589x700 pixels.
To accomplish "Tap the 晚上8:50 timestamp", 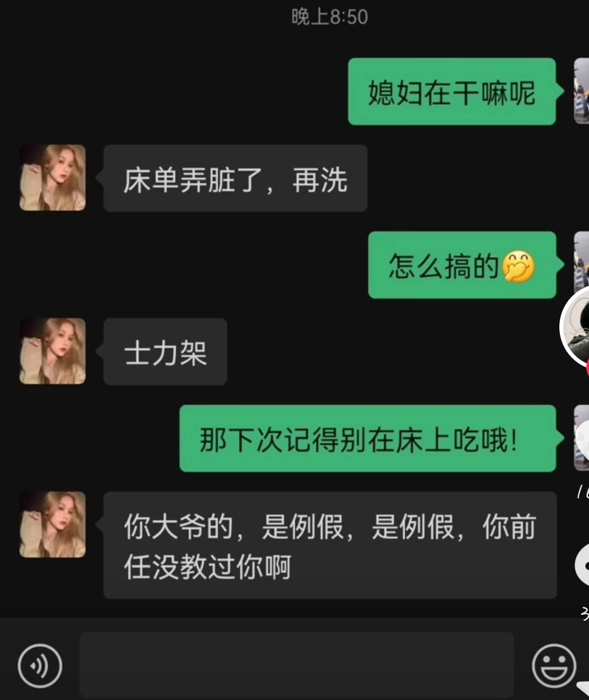I will click(329, 17).
